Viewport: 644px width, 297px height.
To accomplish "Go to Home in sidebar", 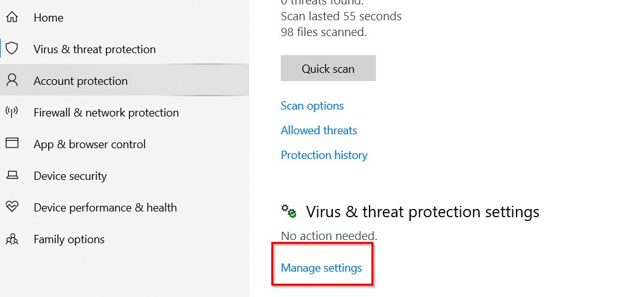I will coord(48,18).
